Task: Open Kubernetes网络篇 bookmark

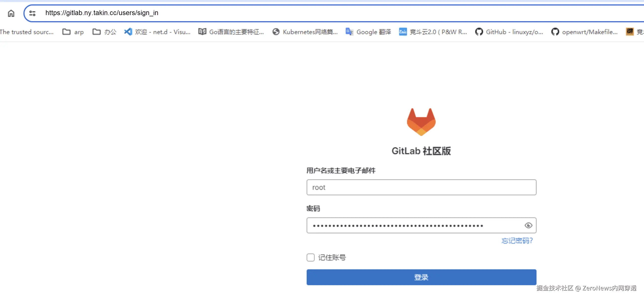Action: coord(305,32)
